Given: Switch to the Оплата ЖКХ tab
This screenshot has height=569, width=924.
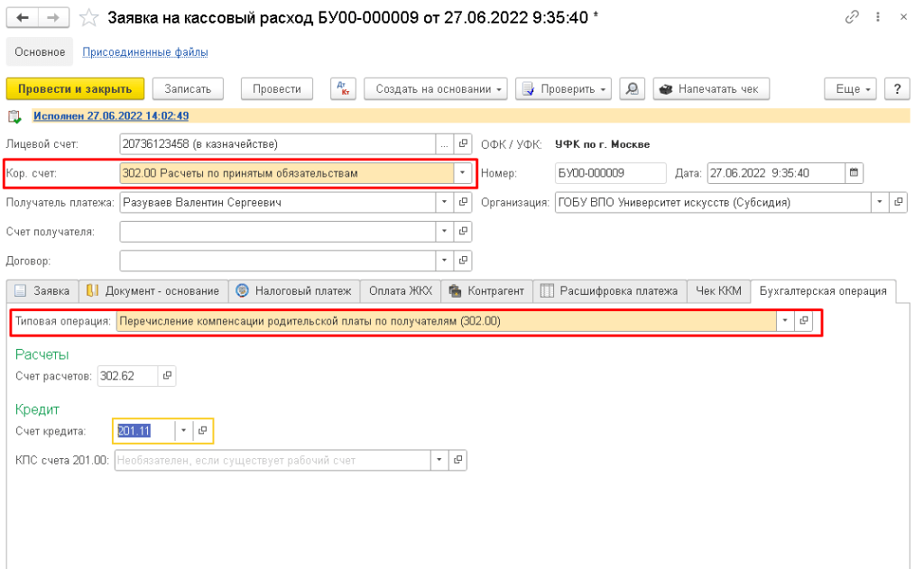Looking at the screenshot, I should point(401,291).
